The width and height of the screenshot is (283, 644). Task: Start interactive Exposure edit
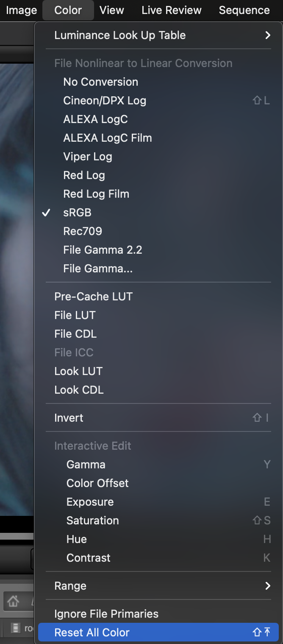click(90, 502)
